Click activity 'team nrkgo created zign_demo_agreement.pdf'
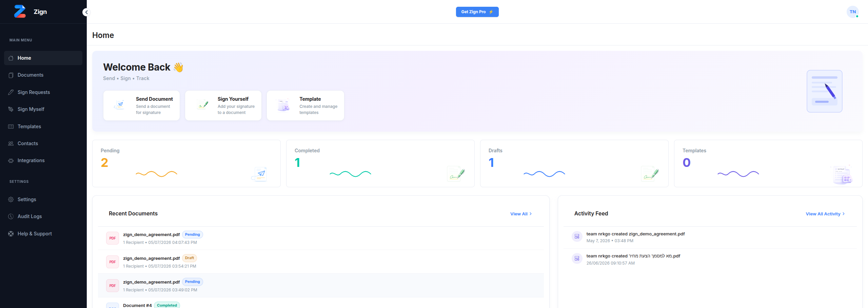The height and width of the screenshot is (308, 868). click(x=635, y=234)
